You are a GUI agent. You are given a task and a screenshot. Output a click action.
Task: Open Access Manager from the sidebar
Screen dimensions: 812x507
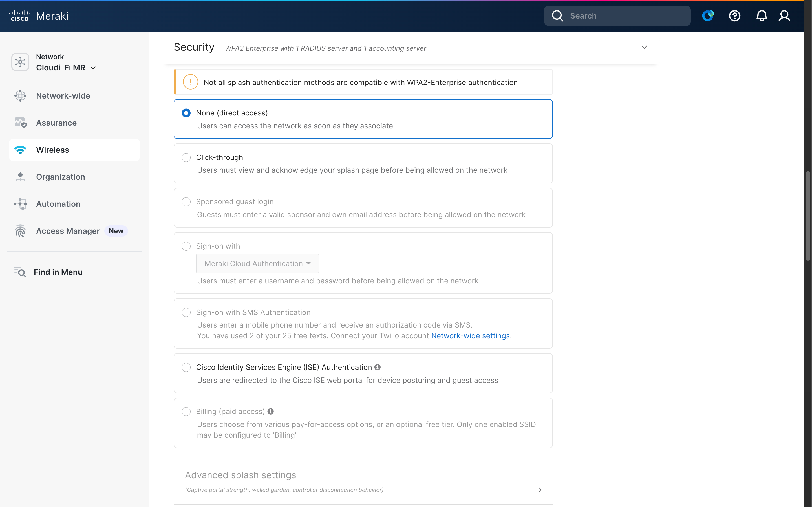pos(68,231)
